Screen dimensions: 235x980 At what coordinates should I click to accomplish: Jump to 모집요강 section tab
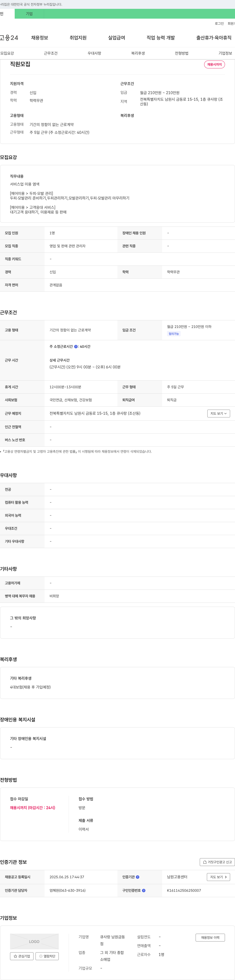click(x=7, y=53)
